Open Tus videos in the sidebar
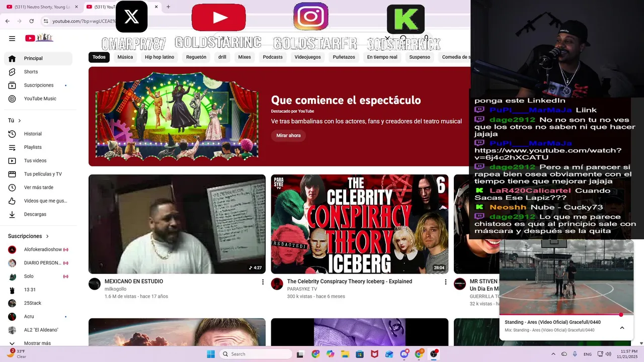Viewport: 644px width, 362px height. tap(38, 160)
